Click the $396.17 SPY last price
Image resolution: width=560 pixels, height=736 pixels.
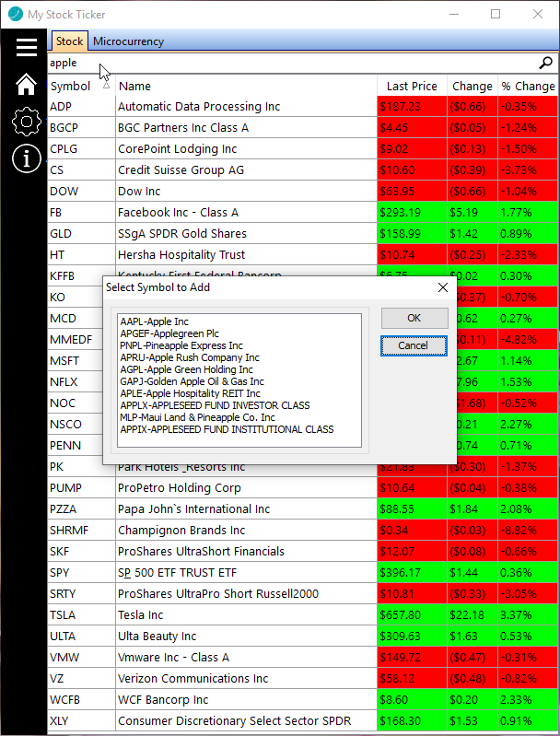pyautogui.click(x=412, y=573)
